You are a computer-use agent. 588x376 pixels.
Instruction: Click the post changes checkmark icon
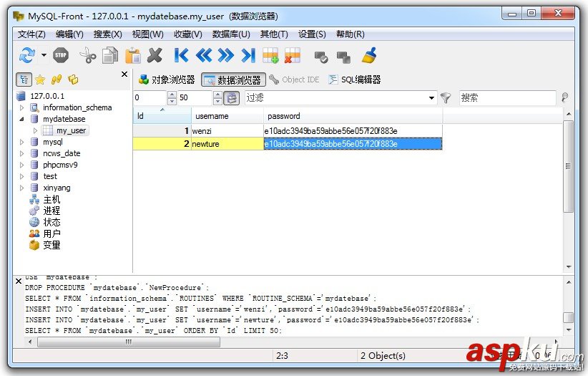(x=321, y=57)
